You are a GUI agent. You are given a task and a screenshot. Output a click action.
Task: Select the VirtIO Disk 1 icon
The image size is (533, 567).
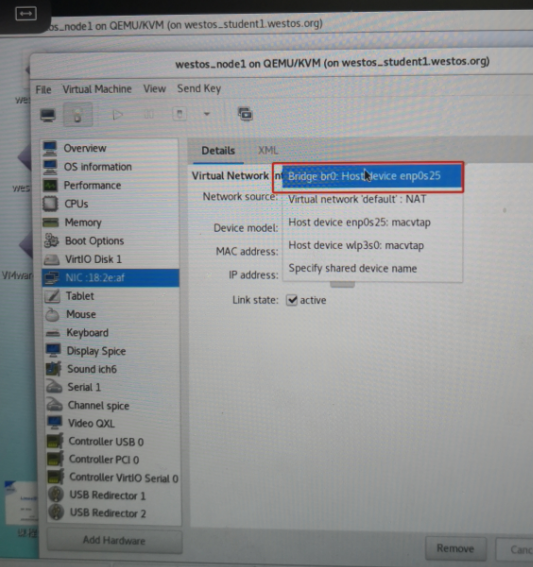tap(51, 259)
